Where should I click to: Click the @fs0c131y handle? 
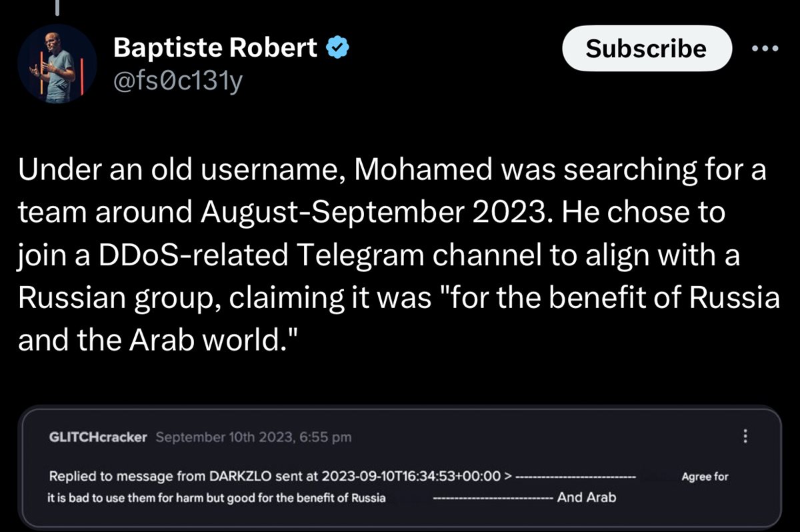point(178,83)
